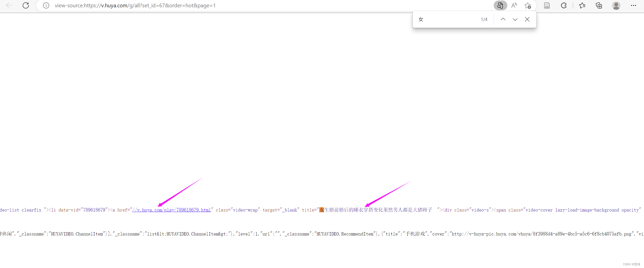Screen dimensions: 644x268
Task: Open Settings and more menu
Action: tap(633, 5)
